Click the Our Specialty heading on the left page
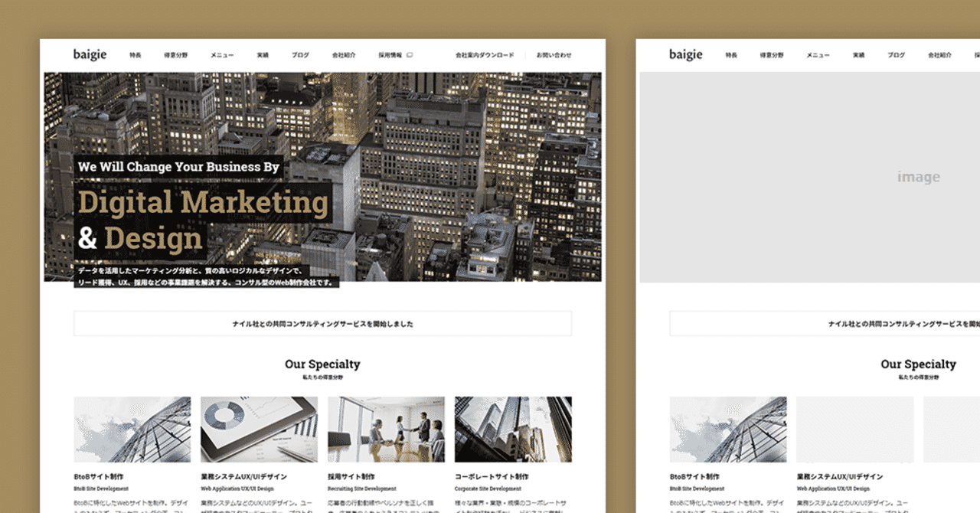The image size is (980, 513). tap(322, 364)
